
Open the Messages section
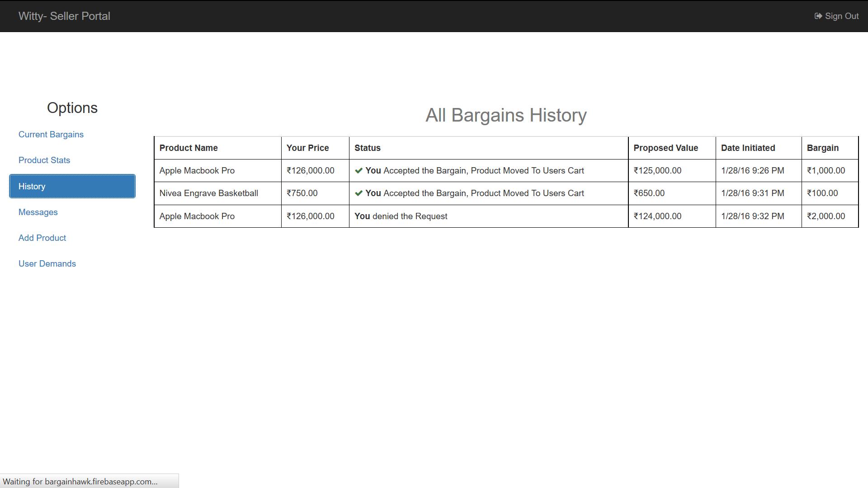[38, 212]
